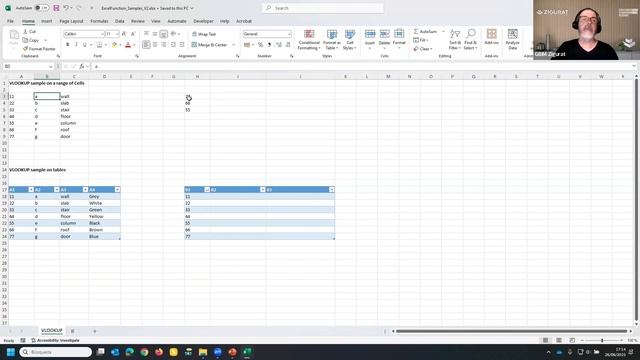
Task: Click the taskbar search box
Action: coord(56,352)
